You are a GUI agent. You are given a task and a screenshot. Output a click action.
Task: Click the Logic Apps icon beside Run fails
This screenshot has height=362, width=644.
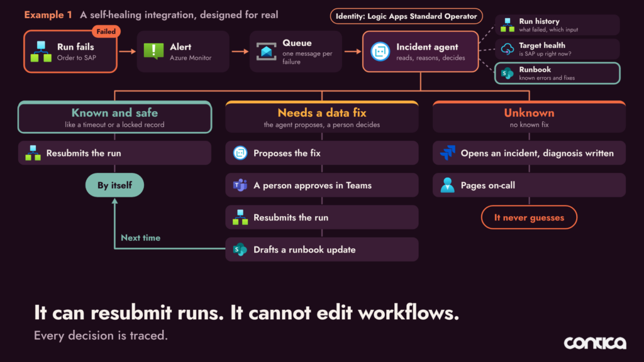(x=41, y=52)
